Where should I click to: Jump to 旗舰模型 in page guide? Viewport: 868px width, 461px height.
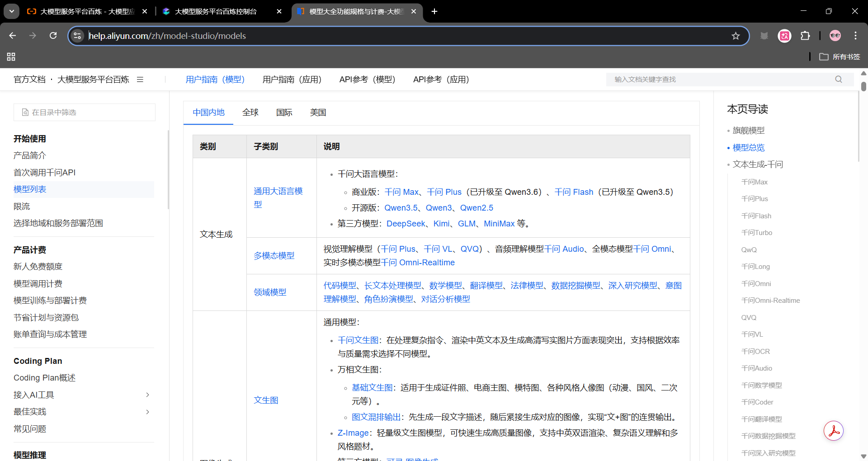tap(749, 131)
